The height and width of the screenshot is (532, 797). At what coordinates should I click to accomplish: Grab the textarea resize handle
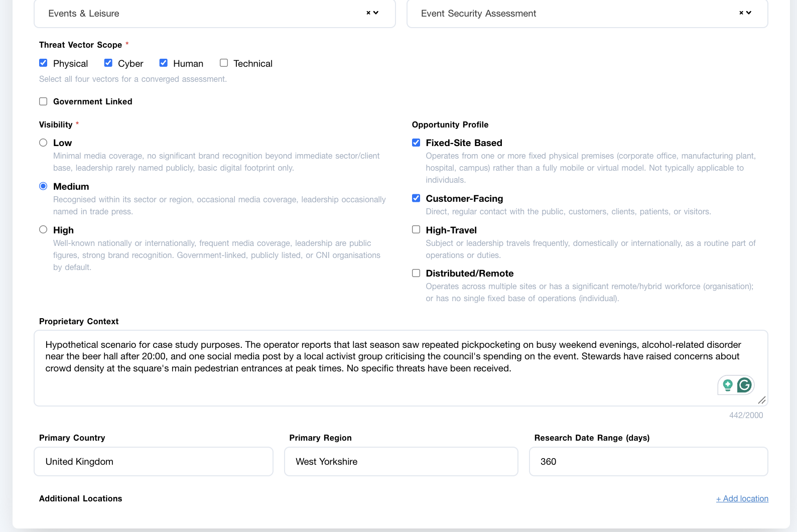pyautogui.click(x=762, y=400)
